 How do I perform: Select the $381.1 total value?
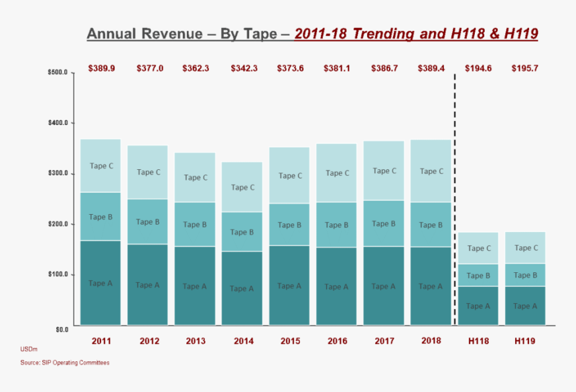coord(337,68)
